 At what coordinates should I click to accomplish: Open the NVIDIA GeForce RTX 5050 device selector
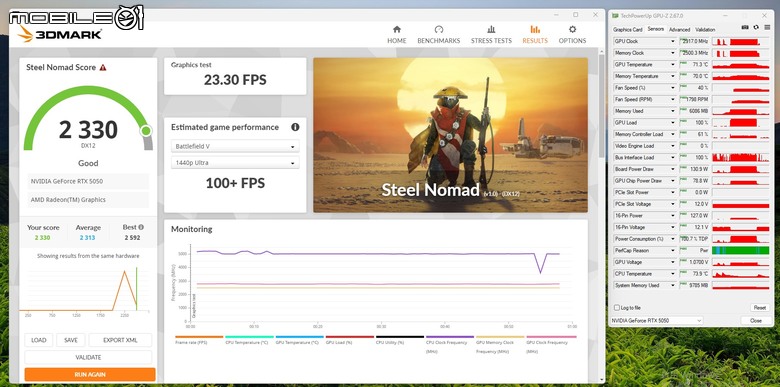click(656, 321)
